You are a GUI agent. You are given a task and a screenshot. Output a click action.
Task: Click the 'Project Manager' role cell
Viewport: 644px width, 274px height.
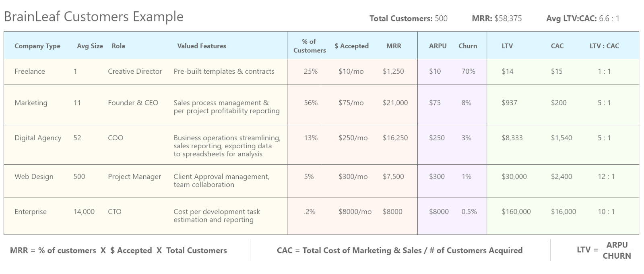134,176
